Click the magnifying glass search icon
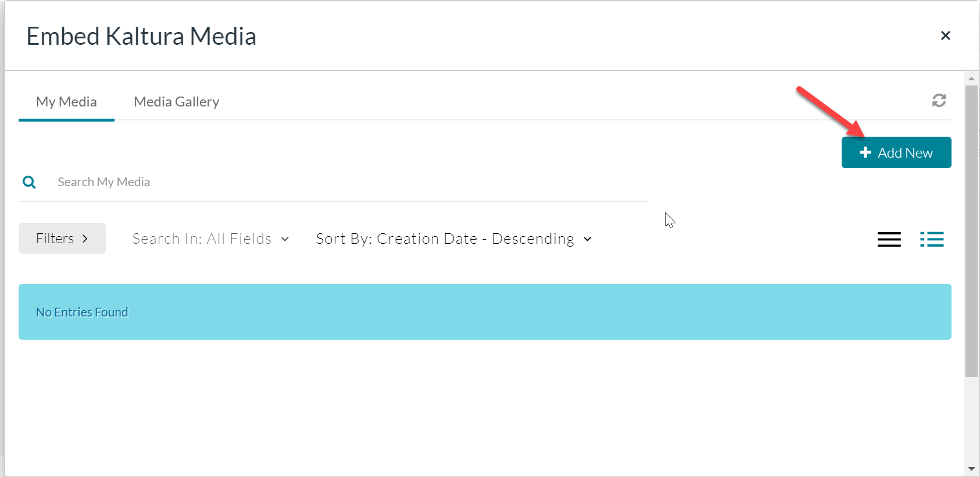The height and width of the screenshot is (477, 980). 29,182
